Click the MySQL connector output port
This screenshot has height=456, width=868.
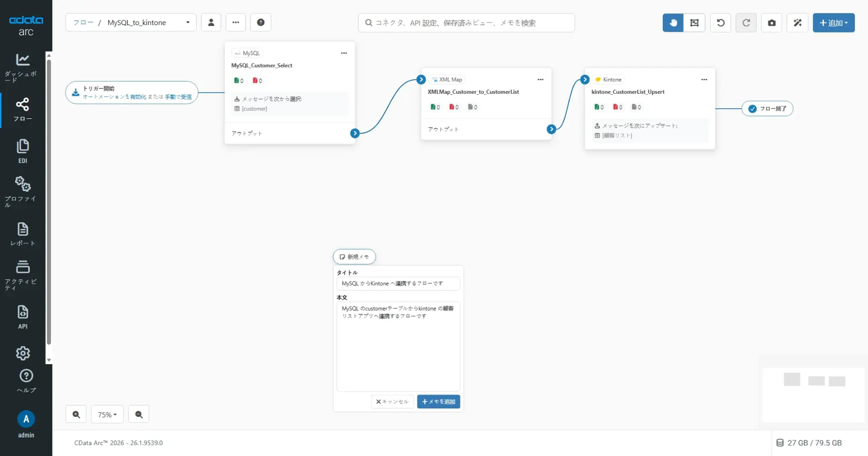(355, 133)
